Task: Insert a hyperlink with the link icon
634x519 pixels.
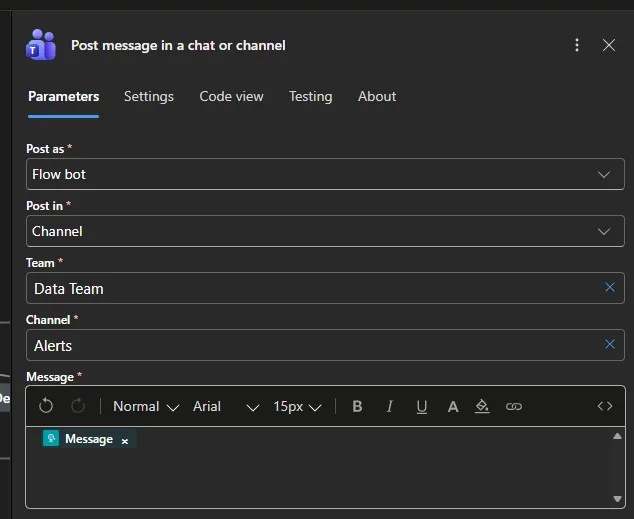Action: coord(514,406)
